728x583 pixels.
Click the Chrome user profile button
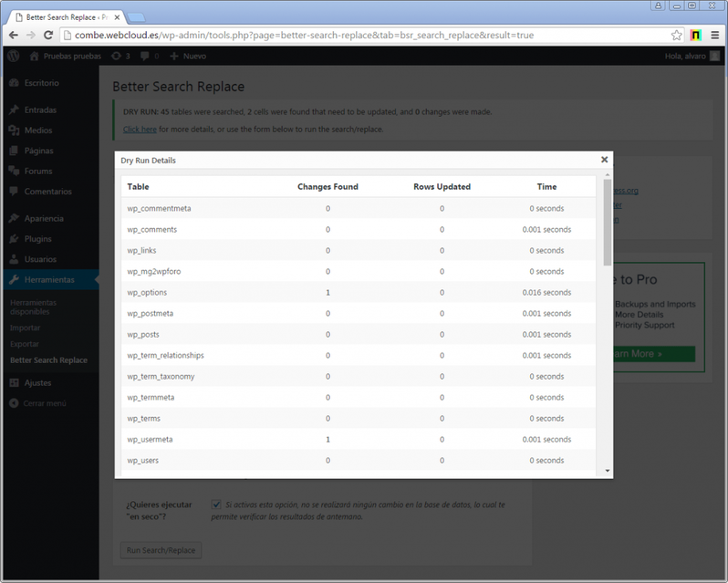coord(658,5)
